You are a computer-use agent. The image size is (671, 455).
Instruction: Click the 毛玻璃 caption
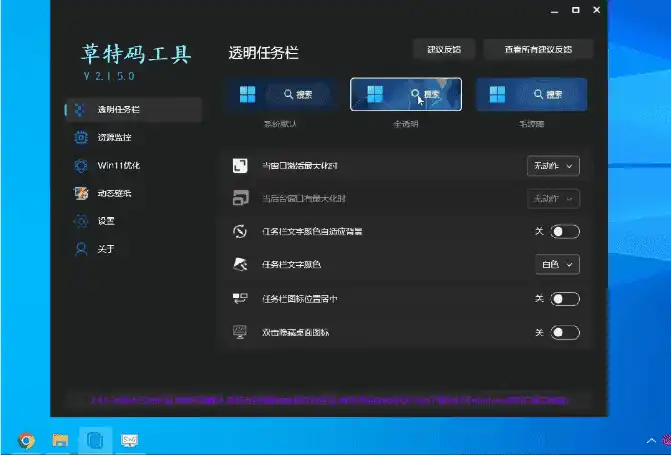click(x=531, y=124)
